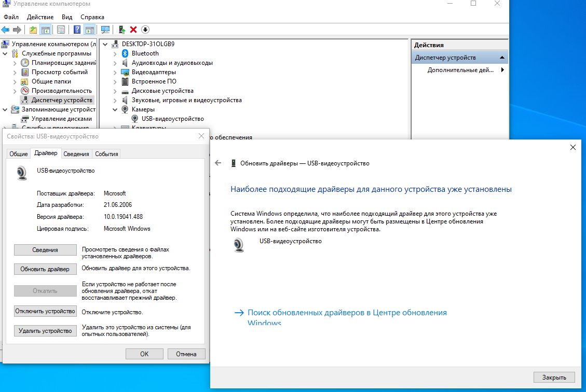The image size is (586, 392).
Task: Click the Отключить устройство button
Action: point(45,312)
